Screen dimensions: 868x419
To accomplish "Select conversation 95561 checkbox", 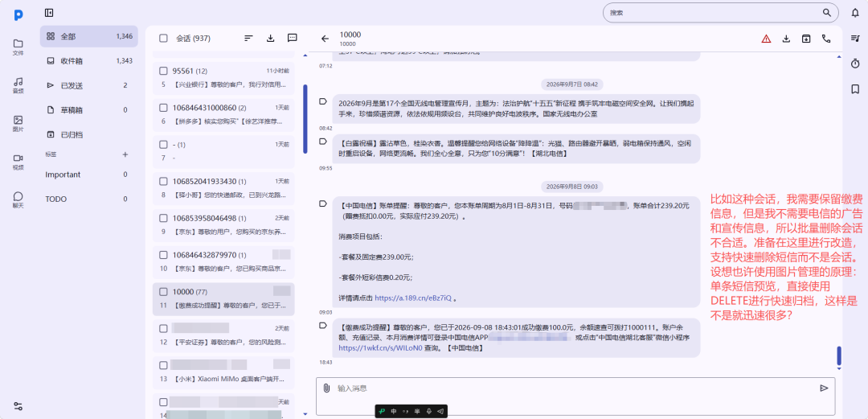I will [x=163, y=71].
